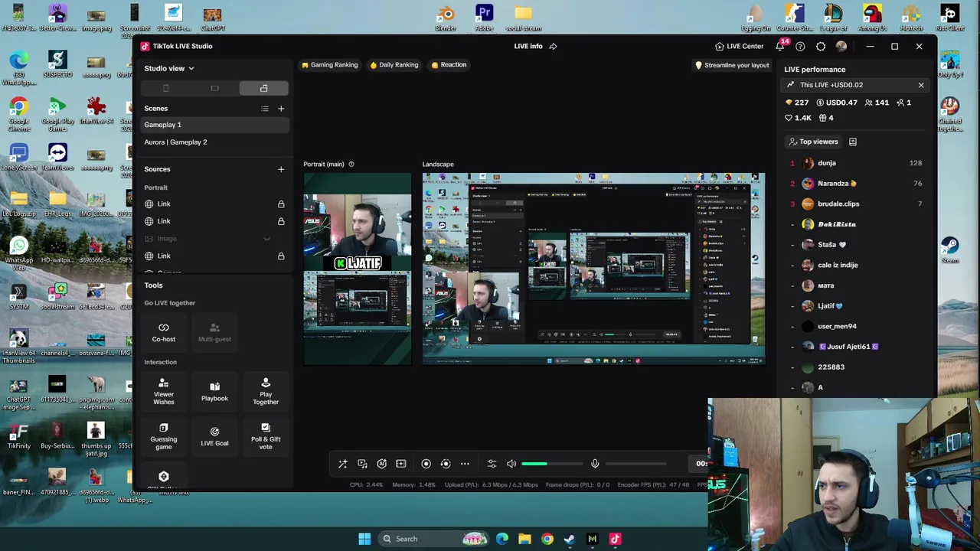980x551 pixels.
Task: Start recording with the record button
Action: [x=426, y=464]
